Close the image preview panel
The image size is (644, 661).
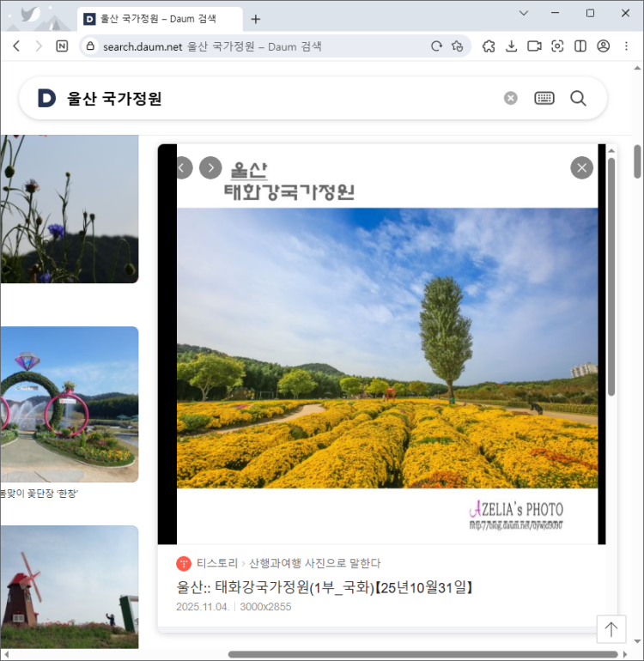[581, 168]
